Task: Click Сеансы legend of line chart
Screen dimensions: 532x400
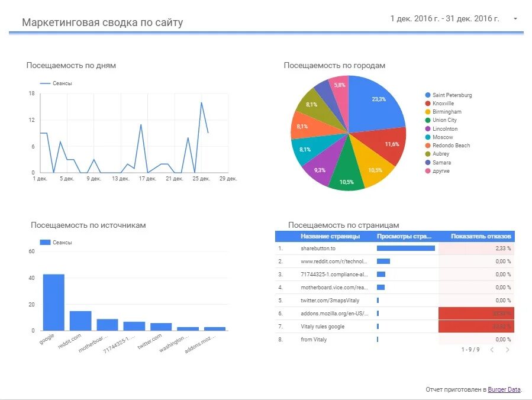Action: point(56,83)
